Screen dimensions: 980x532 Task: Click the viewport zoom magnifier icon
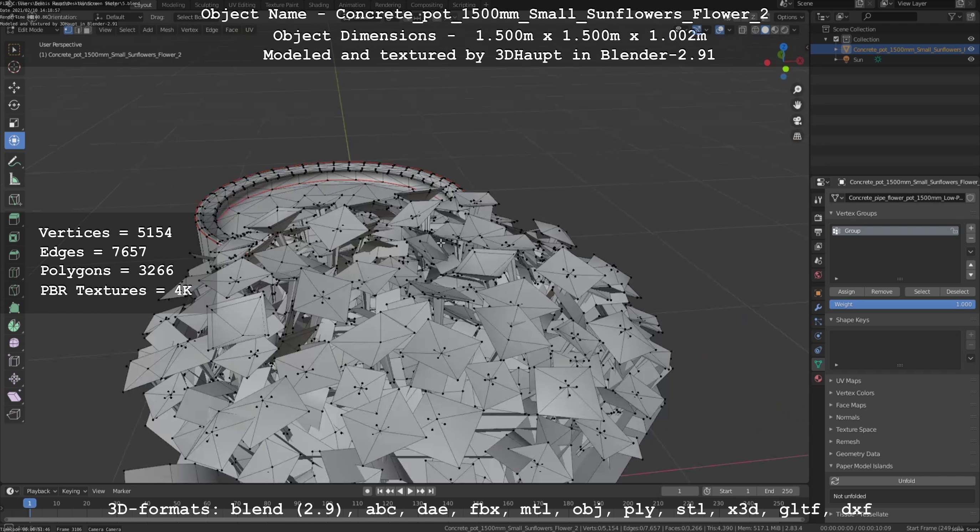[797, 89]
